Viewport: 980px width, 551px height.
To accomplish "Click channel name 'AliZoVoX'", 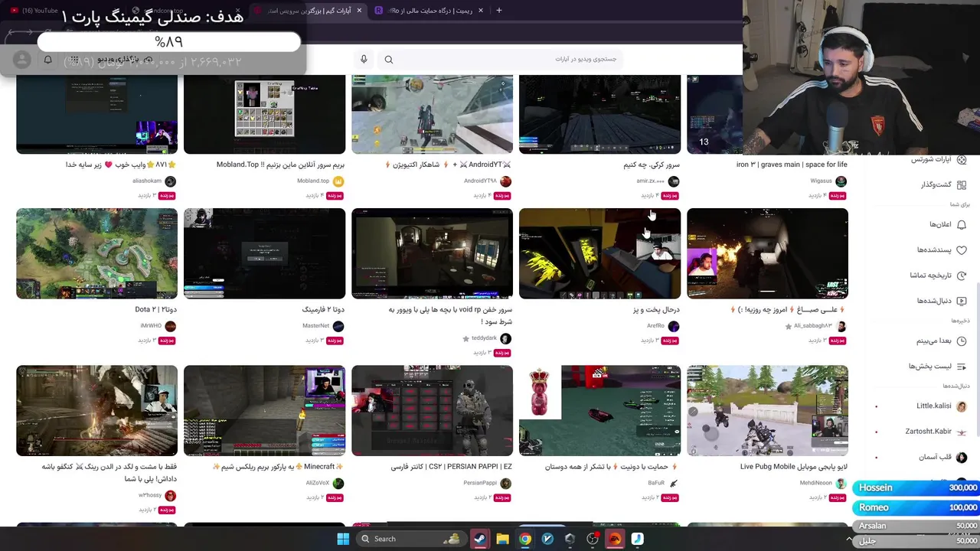I will click(318, 484).
